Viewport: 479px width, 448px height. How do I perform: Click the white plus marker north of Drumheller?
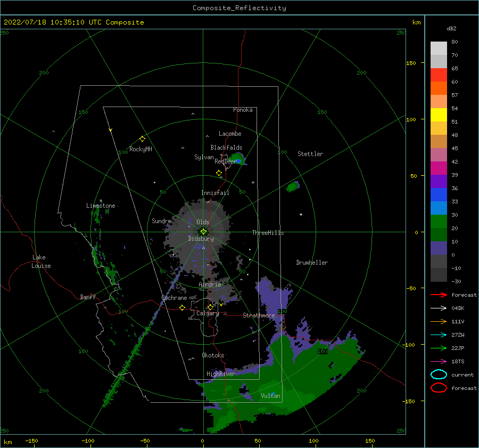301,214
